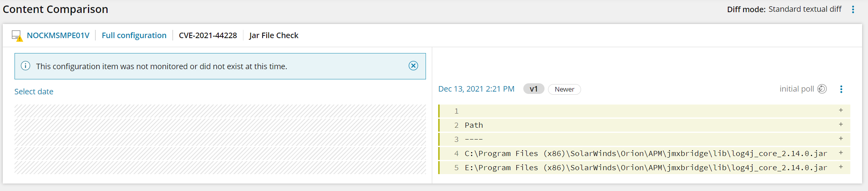Viewport: 868px width, 191px height.
Task: Open the NOCKMSMPE01V node link
Action: coord(58,35)
